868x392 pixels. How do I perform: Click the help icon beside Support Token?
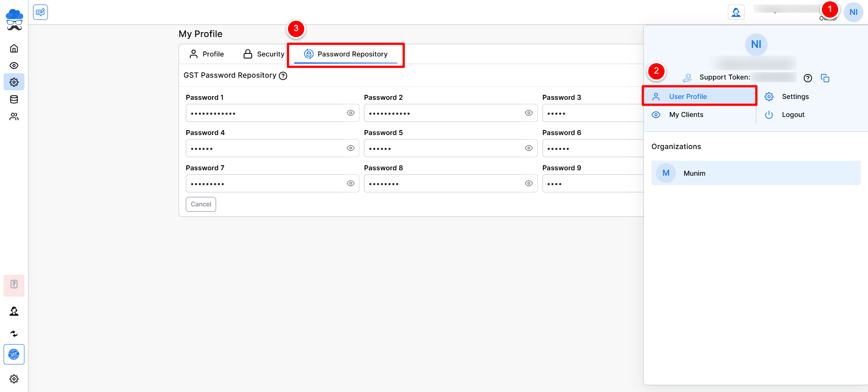click(x=808, y=78)
